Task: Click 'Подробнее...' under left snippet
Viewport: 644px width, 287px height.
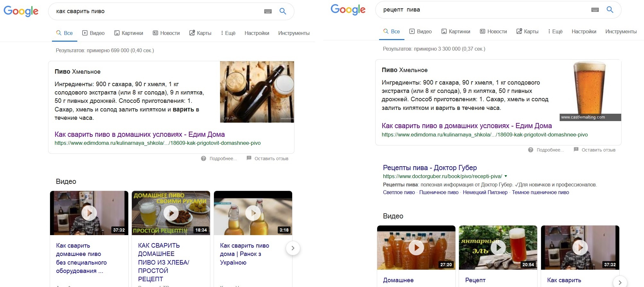Action: pyautogui.click(x=223, y=159)
